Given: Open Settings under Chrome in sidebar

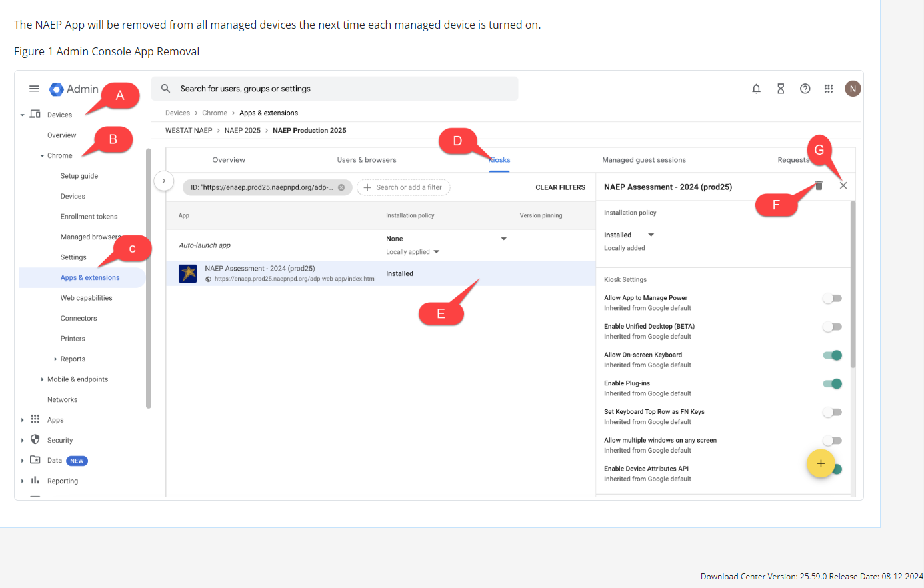Looking at the screenshot, I should (73, 257).
